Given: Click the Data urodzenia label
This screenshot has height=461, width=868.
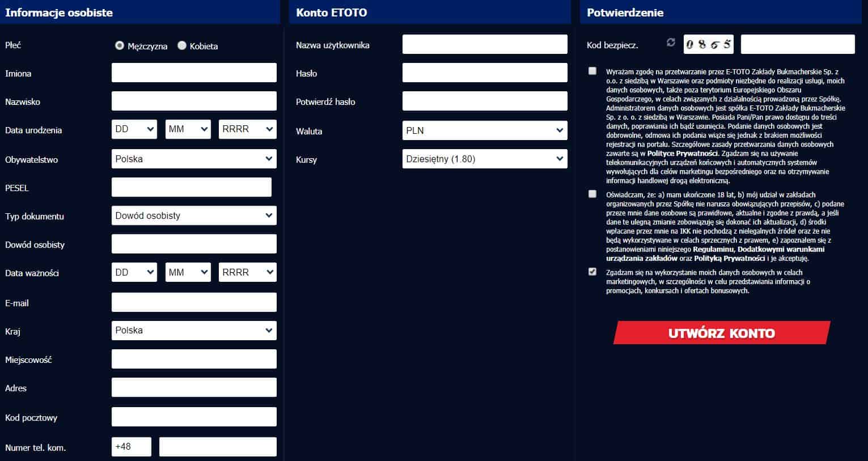Looking at the screenshot, I should coord(33,130).
